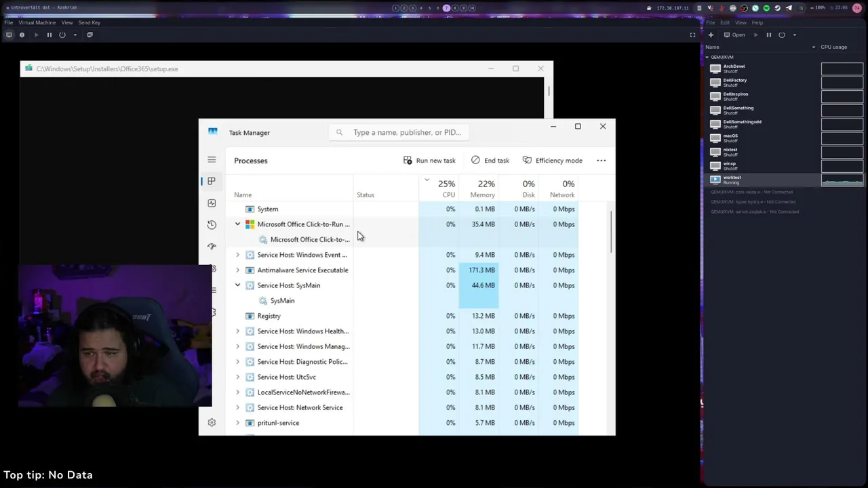The height and width of the screenshot is (488, 868).
Task: Switch the VM viewer to fullscreen
Action: (692, 35)
